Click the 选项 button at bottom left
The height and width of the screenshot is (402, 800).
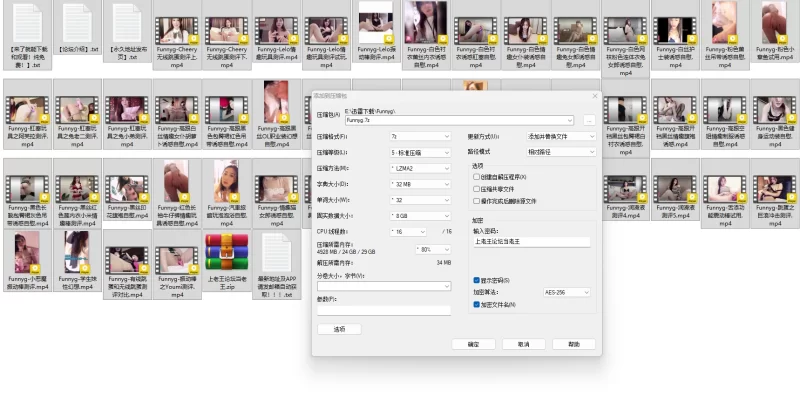(339, 329)
